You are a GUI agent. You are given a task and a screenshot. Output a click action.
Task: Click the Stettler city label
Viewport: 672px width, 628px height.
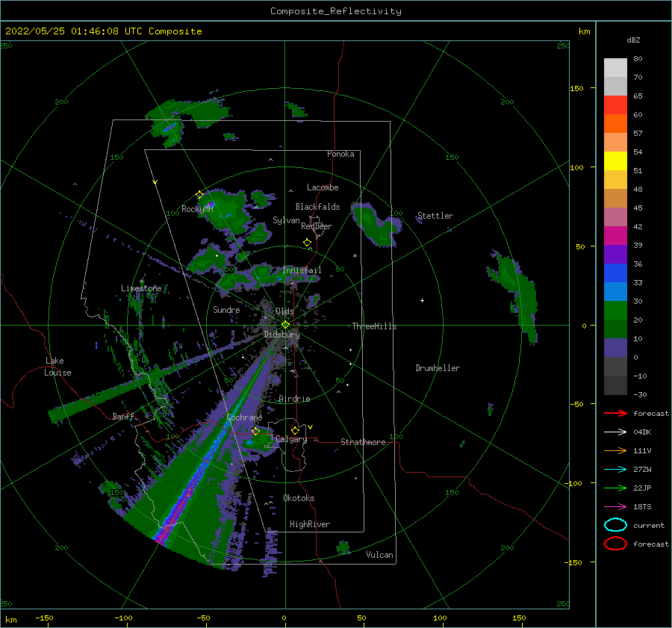435,216
